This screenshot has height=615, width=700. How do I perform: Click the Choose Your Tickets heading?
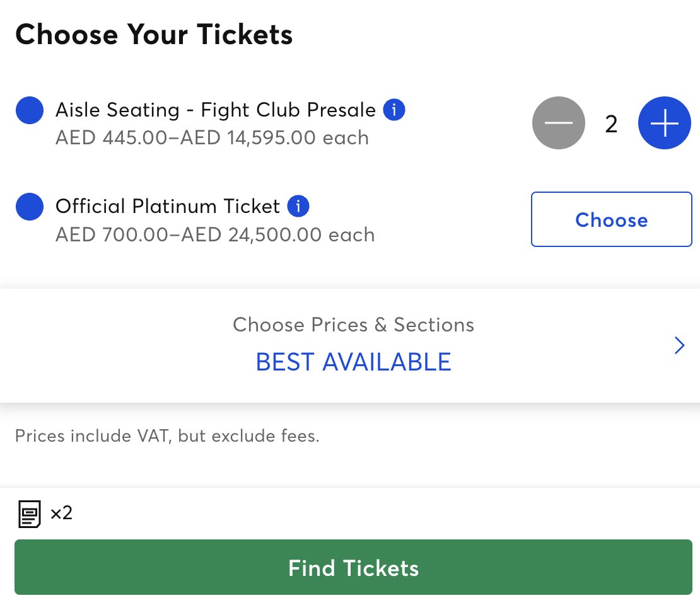tap(154, 35)
